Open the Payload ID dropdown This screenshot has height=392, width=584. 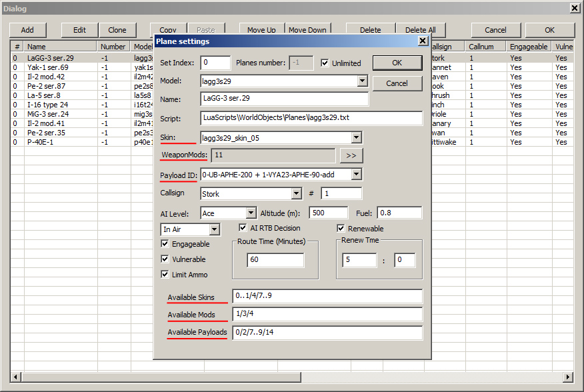[x=357, y=175]
